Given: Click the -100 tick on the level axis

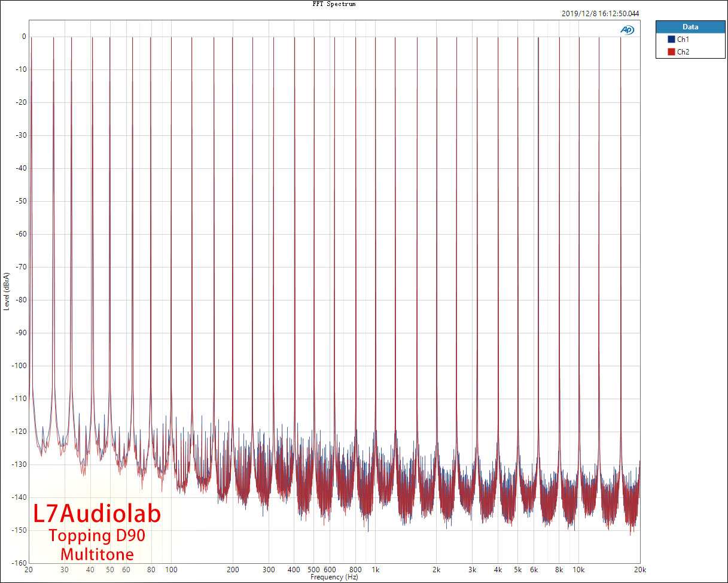Looking at the screenshot, I should tap(19, 366).
